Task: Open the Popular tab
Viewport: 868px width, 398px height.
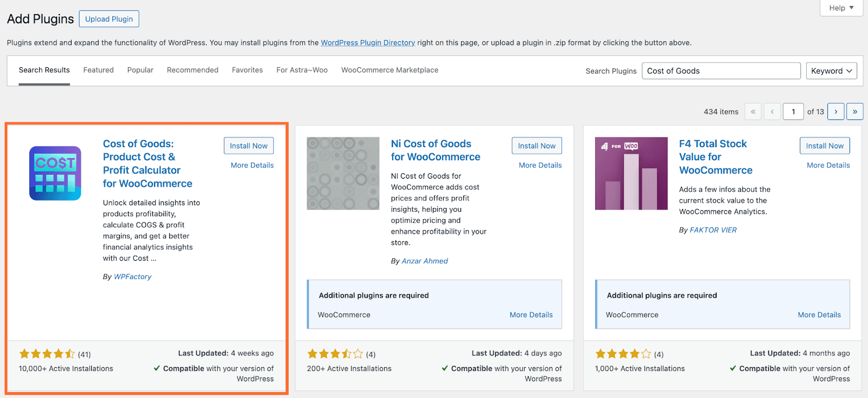Action: [141, 70]
